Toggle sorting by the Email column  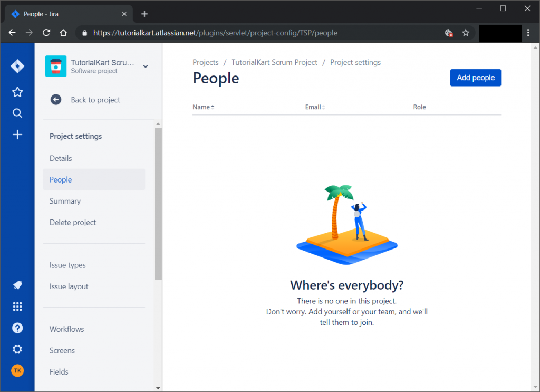tap(314, 107)
